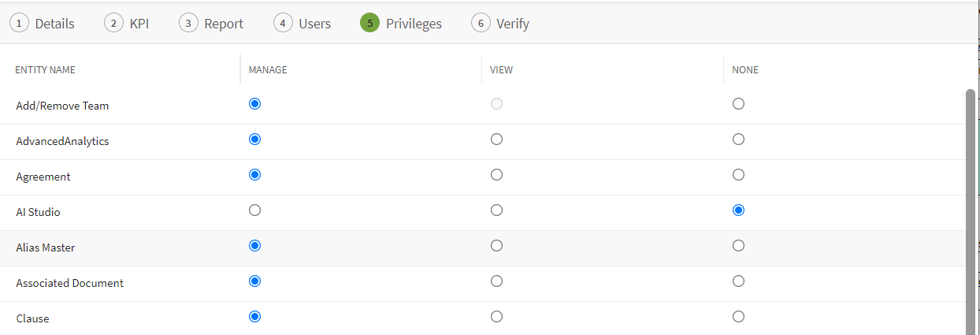Open the KPI wizard step
This screenshot has height=335, width=980.
[128, 24]
